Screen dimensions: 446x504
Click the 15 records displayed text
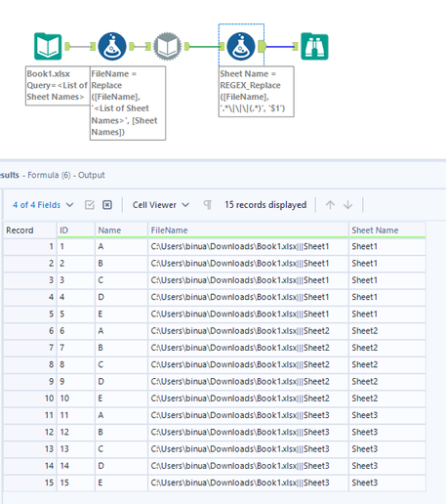pos(265,205)
